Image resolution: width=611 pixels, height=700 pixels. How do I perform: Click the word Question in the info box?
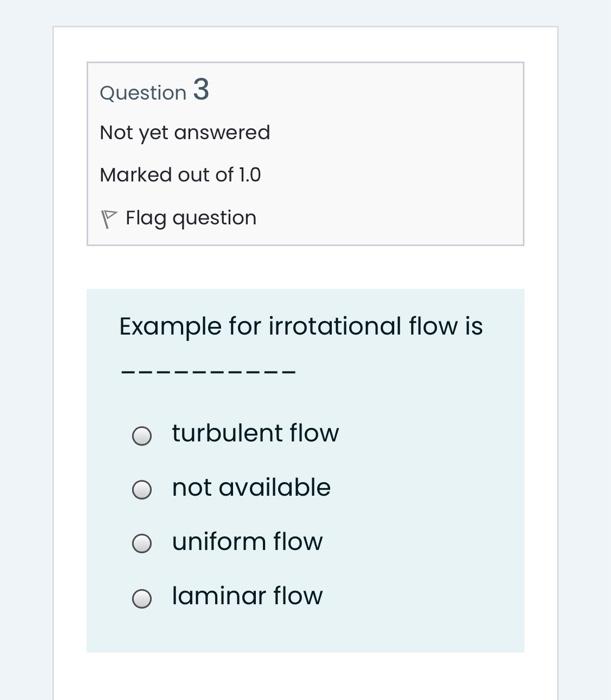point(143,93)
